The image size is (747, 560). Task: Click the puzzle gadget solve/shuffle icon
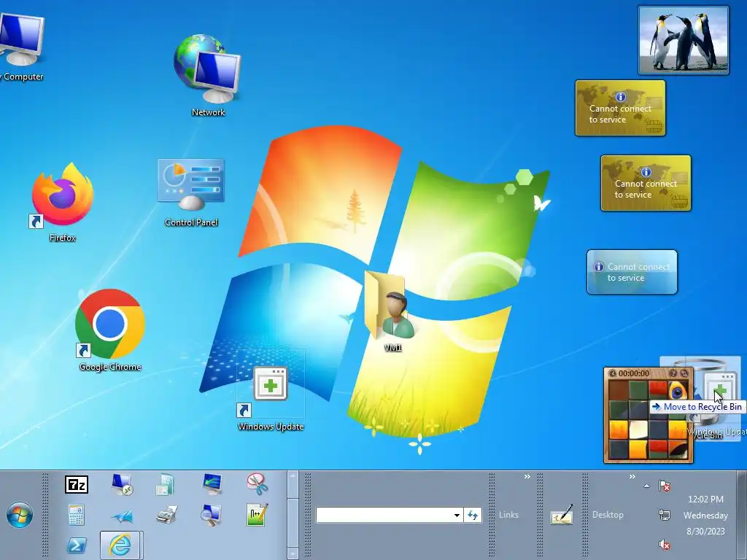click(684, 373)
